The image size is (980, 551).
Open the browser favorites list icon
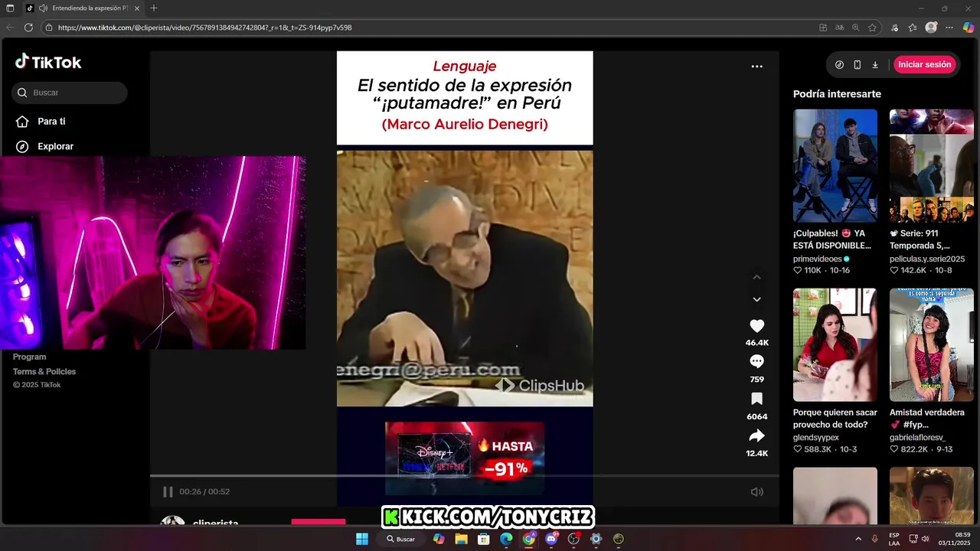[913, 28]
